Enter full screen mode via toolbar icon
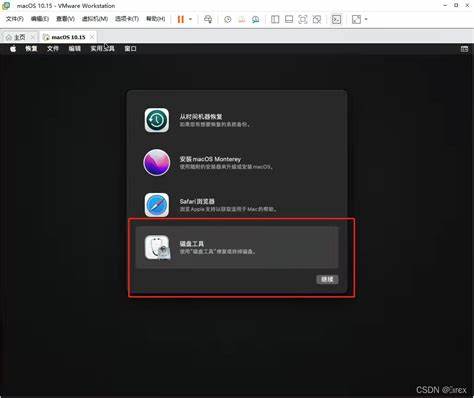Image resolution: width=474 pixels, height=398 pixels. pos(303,19)
